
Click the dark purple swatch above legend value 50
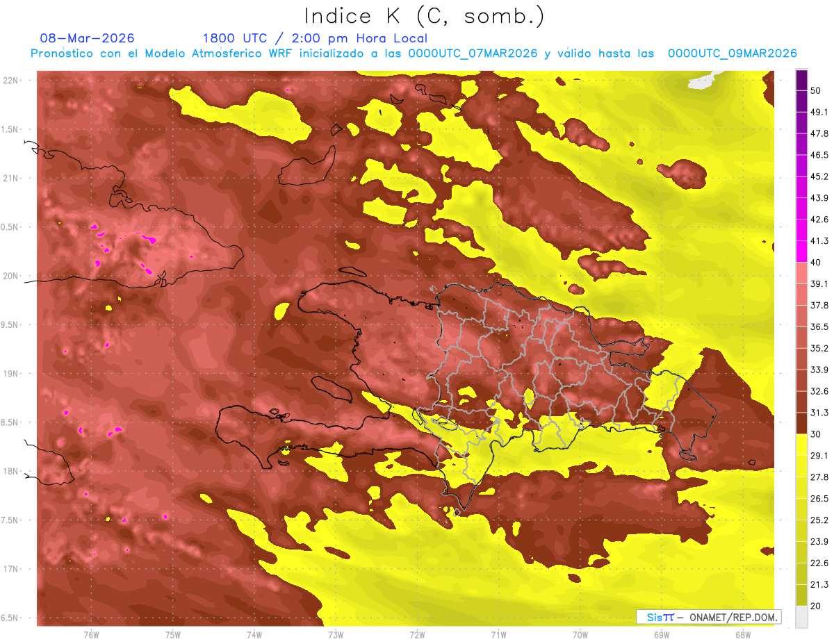tap(801, 80)
